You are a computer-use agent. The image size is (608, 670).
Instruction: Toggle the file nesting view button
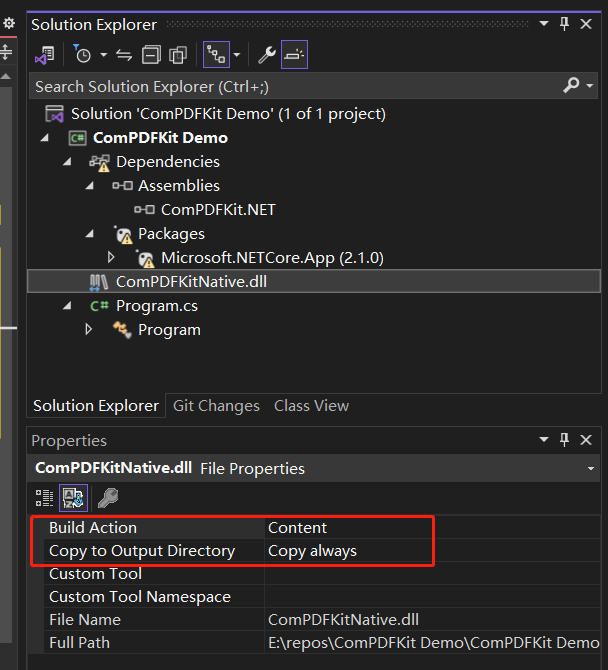[x=216, y=54]
